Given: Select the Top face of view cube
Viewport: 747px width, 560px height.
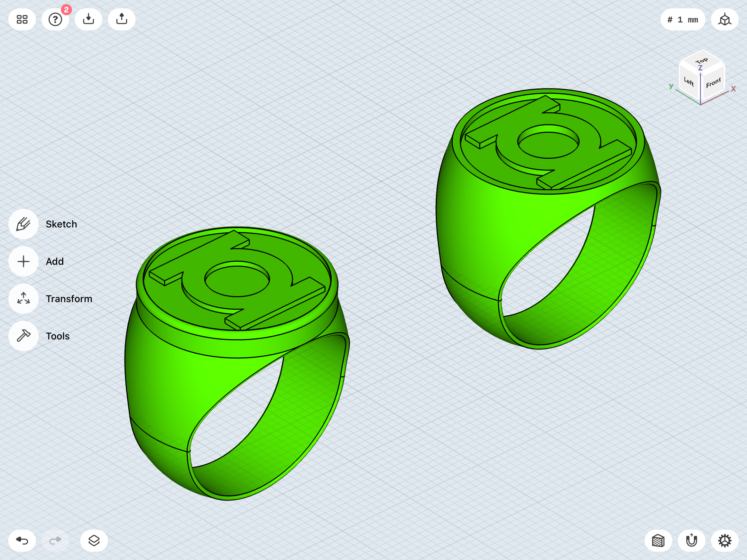Looking at the screenshot, I should [702, 61].
